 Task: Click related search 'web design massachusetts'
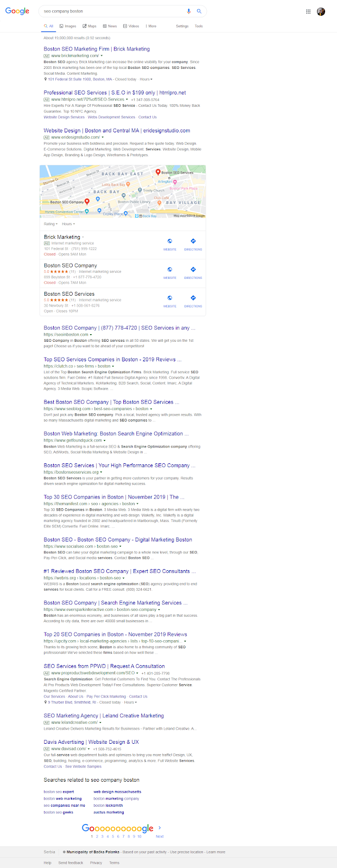click(117, 792)
